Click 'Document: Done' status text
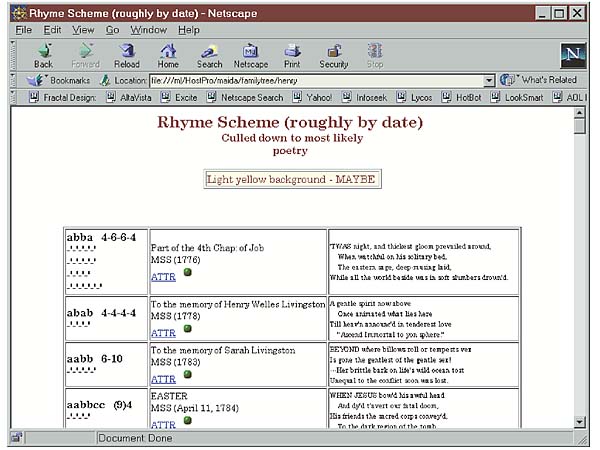600x450 pixels. 135,438
